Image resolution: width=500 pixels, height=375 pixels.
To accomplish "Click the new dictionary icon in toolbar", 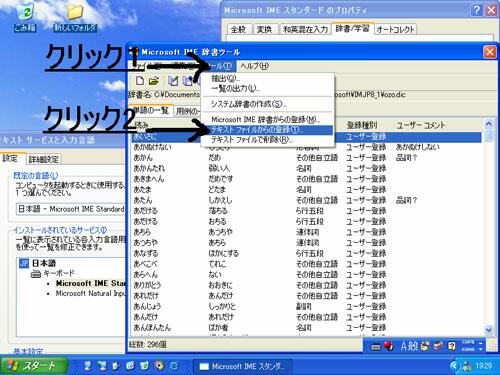I will [x=140, y=81].
